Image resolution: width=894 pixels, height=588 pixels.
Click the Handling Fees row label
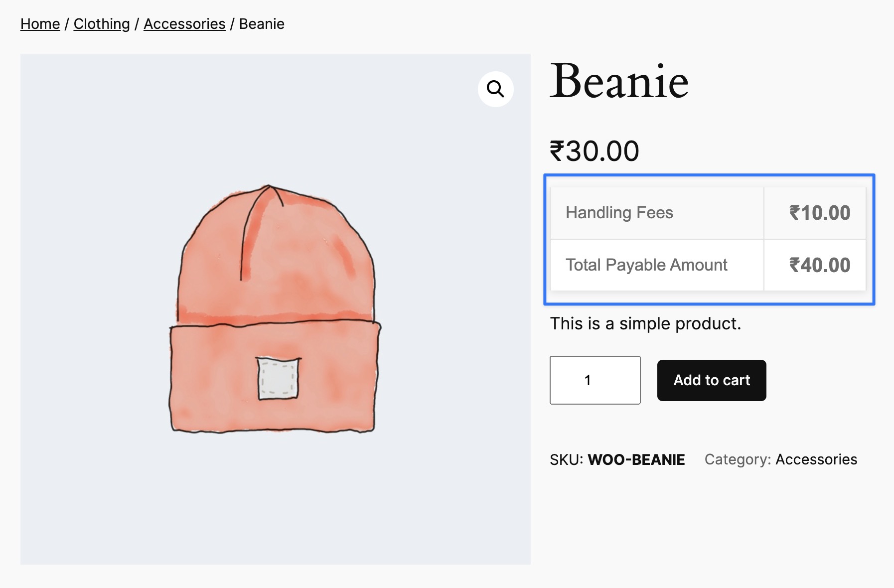point(619,213)
